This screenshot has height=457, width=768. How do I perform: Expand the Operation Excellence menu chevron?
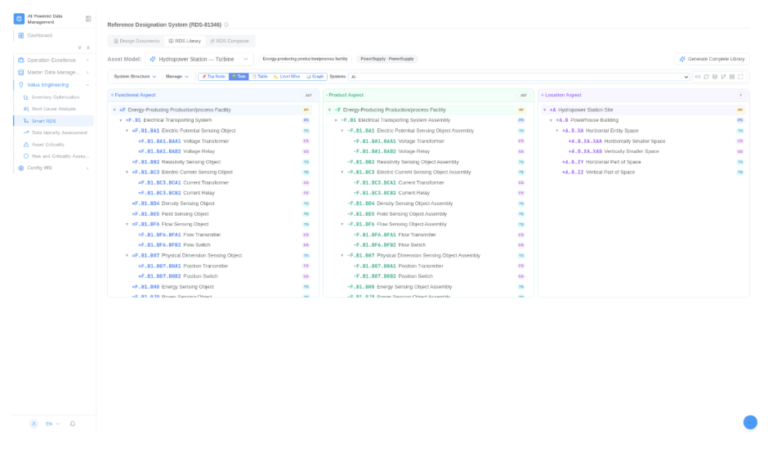click(88, 60)
